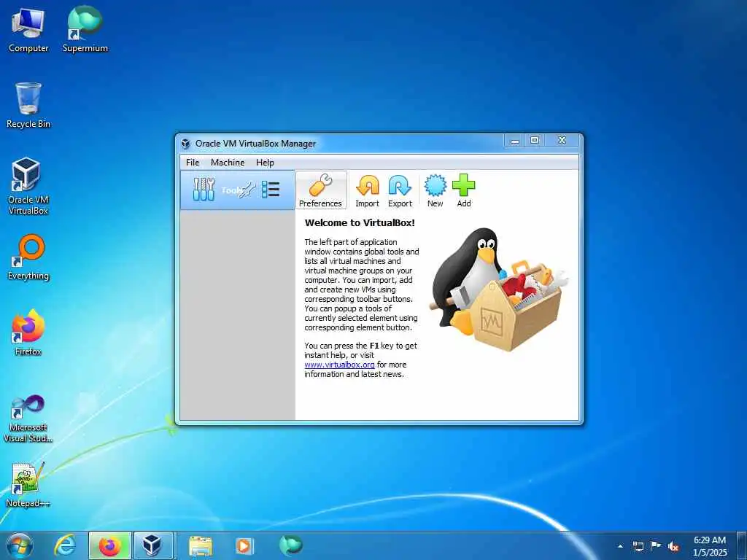Select the Supermium desktop shortcut
The height and width of the screenshot is (560, 747).
pyautogui.click(x=85, y=29)
